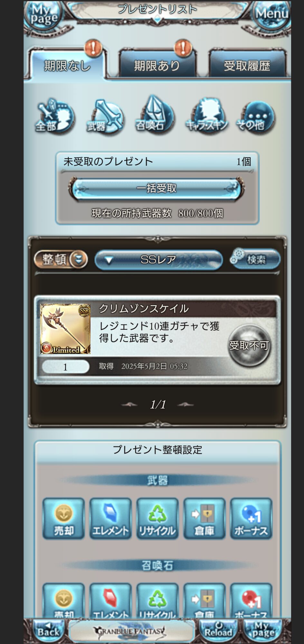The image size is (304, 644).
Task: Open the 検索 search gear button
Action: [255, 259]
